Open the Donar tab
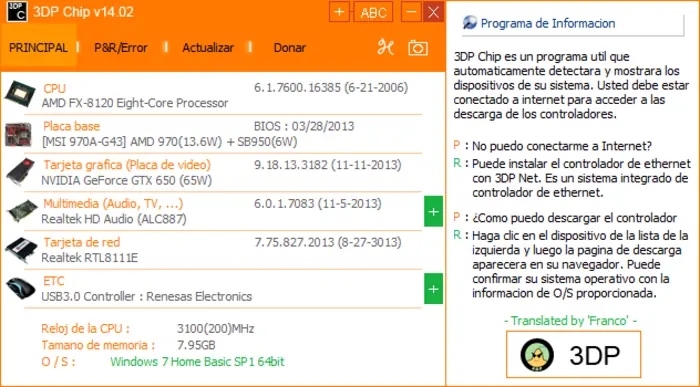The image size is (700, 387). point(289,48)
